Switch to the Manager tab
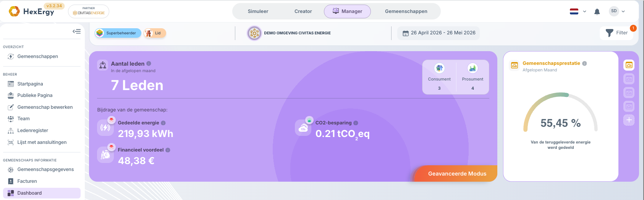 (x=347, y=11)
